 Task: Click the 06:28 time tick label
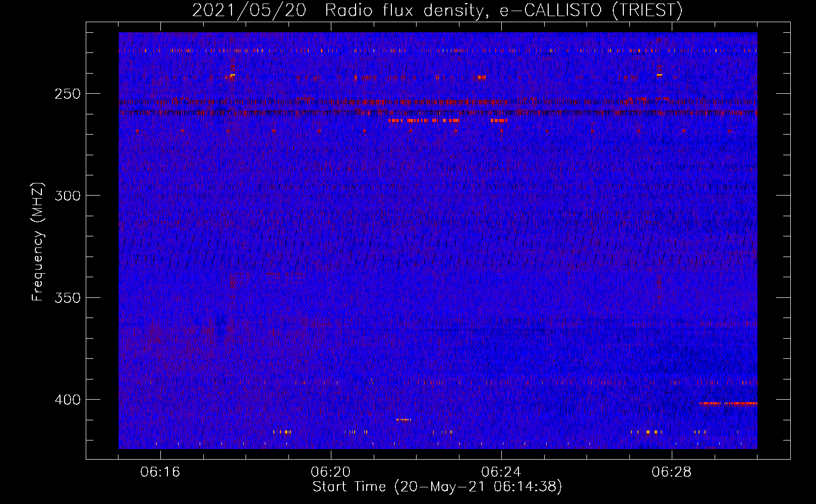point(672,472)
